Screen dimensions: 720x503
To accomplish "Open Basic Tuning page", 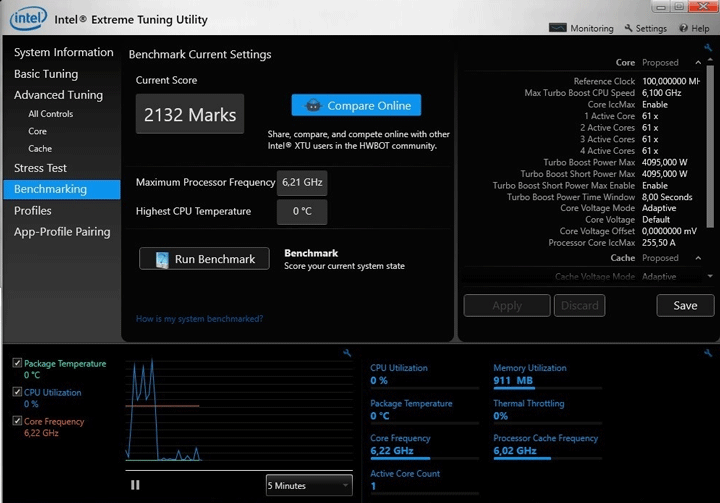I will [x=46, y=74].
